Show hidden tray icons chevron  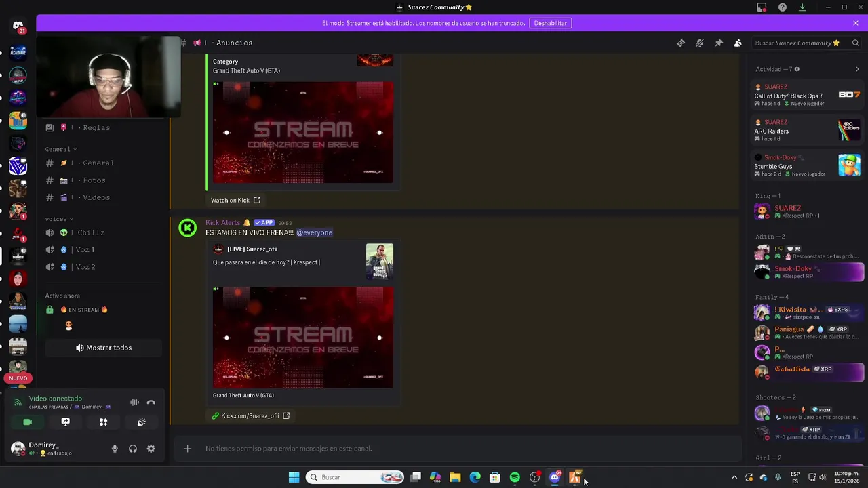pos(734,477)
